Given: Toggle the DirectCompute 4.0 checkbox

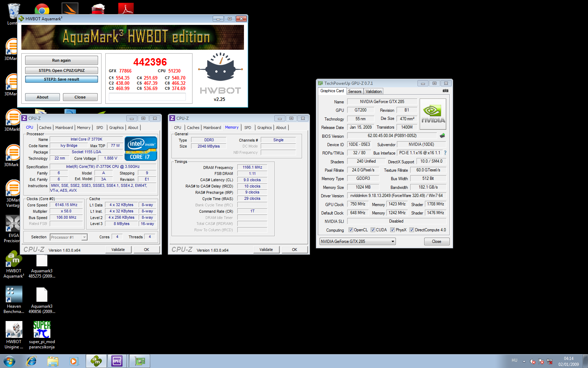Looking at the screenshot, I should pos(412,230).
